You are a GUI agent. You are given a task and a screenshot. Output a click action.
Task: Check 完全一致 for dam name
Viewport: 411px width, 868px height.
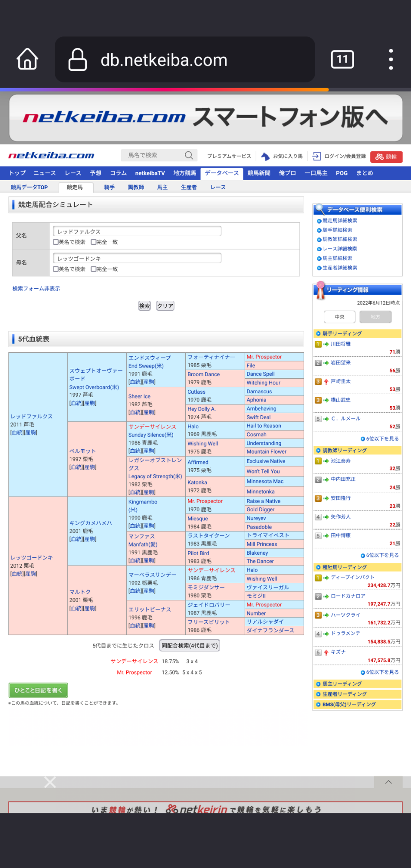pos(94,269)
